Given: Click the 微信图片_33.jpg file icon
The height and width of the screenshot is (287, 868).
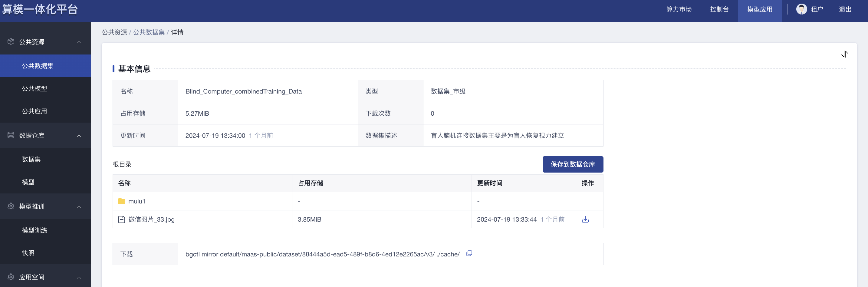Looking at the screenshot, I should (122, 219).
